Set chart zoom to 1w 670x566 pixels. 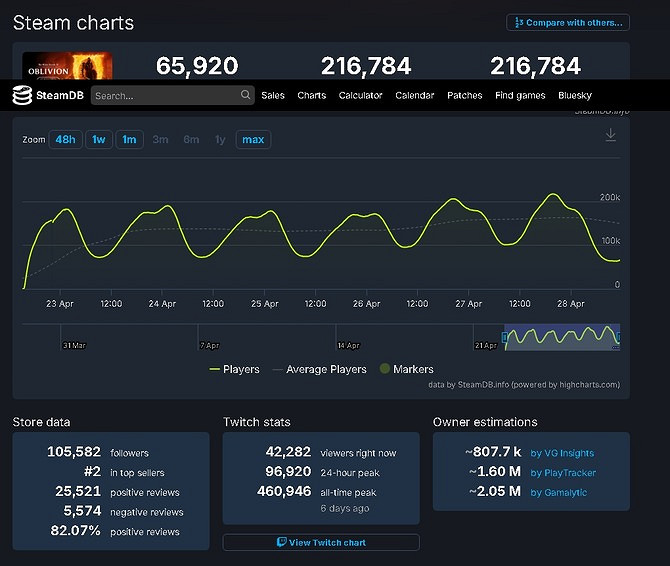click(x=99, y=140)
